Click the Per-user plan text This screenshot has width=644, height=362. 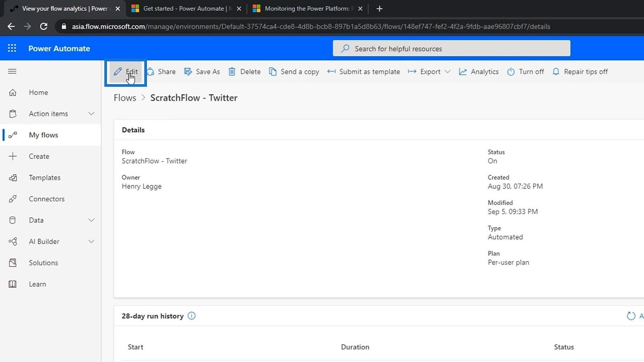pos(508,262)
